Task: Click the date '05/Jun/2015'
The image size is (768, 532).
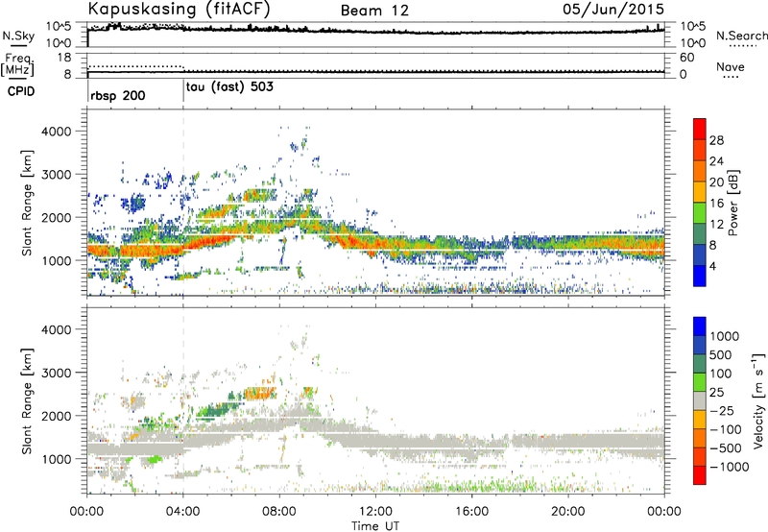Action: (x=613, y=9)
